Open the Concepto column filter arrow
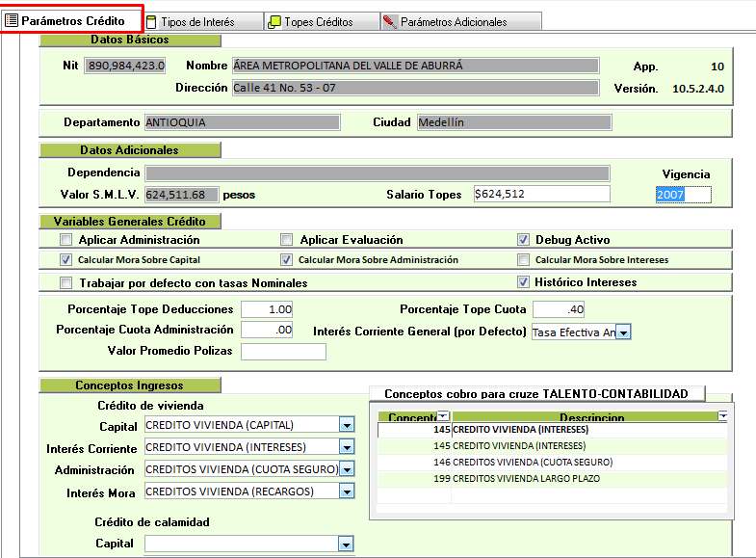Screen dimensions: 756x558 click(443, 416)
